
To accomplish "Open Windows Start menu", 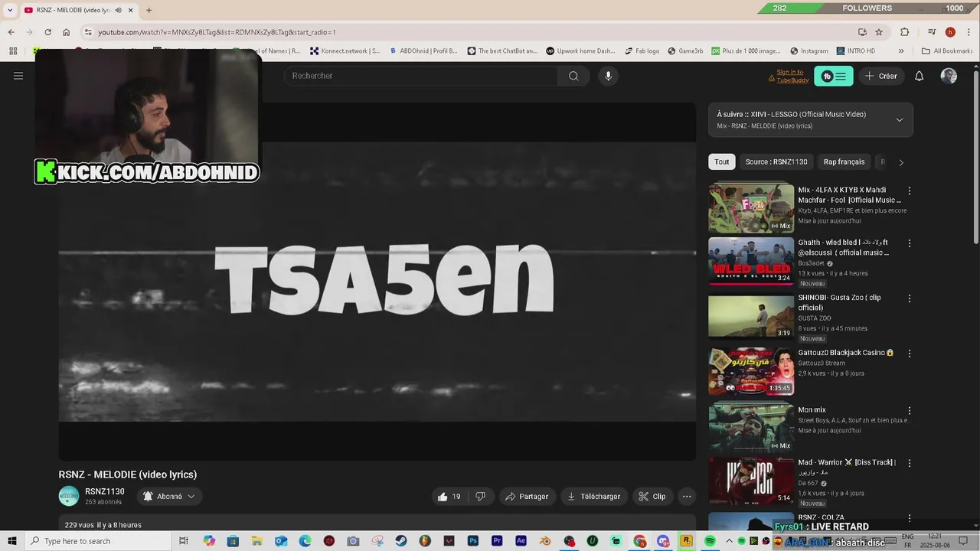I will coord(11,541).
